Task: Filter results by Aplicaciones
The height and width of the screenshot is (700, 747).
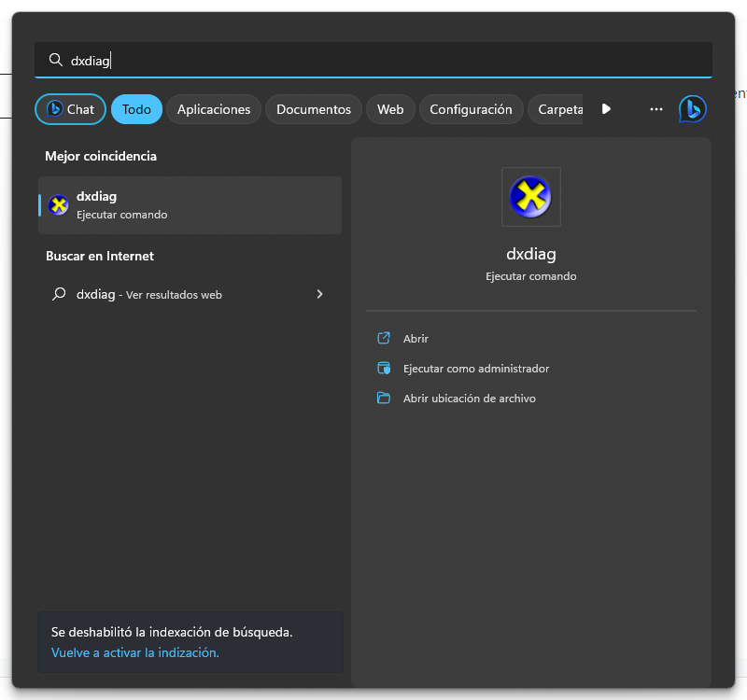Action: [214, 109]
